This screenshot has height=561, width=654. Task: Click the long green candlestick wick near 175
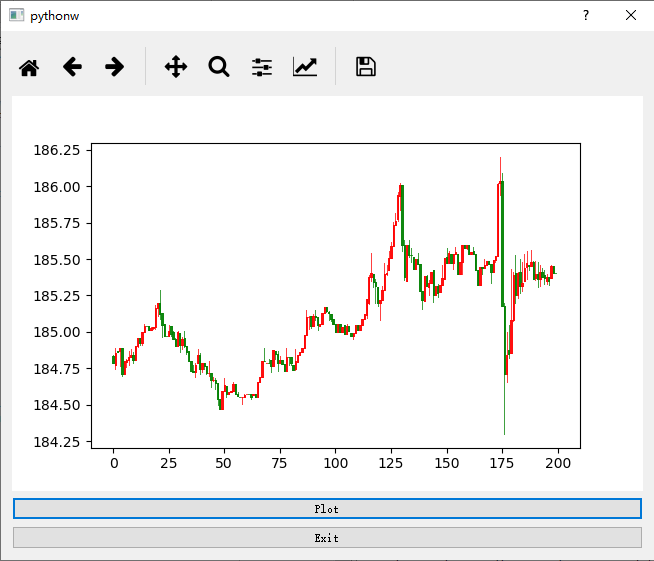(504, 405)
